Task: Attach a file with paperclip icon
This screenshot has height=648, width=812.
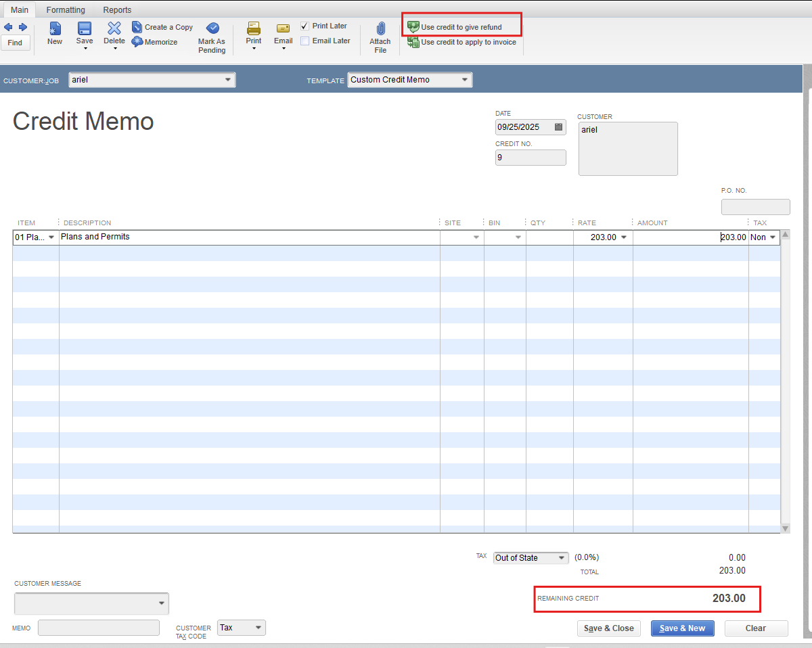Action: 380,29
